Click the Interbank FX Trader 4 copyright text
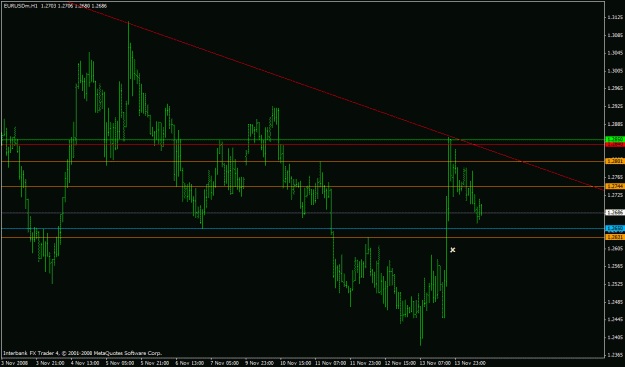Screen dimensions: 625x367 (x=83, y=353)
